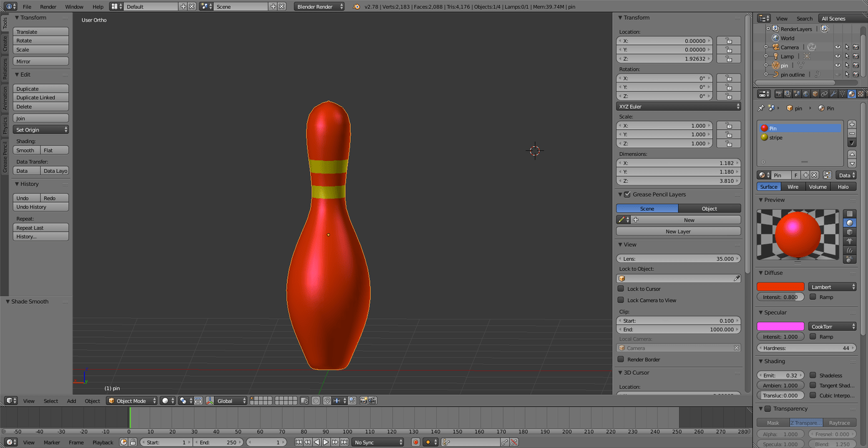The height and width of the screenshot is (448, 868).
Task: Open the Blender Render engine dropdown
Action: pos(319,6)
